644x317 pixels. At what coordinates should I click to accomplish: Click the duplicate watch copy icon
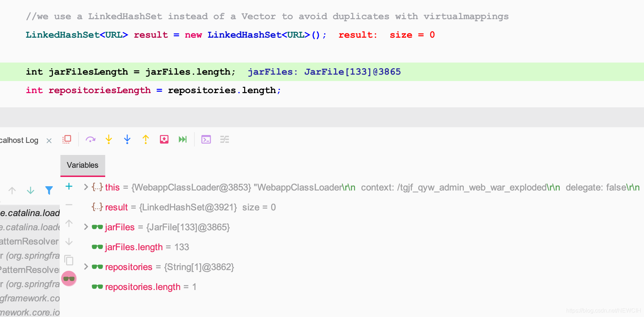pyautogui.click(x=69, y=260)
